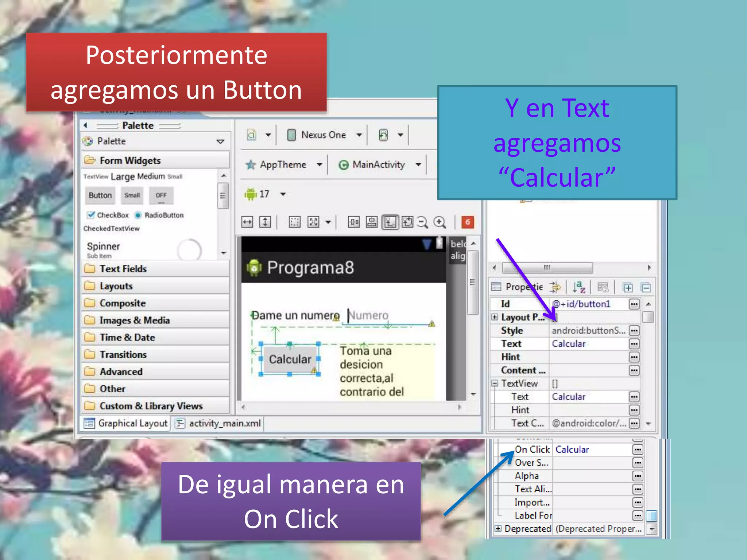Toggle fill height layout icon

[x=265, y=222]
